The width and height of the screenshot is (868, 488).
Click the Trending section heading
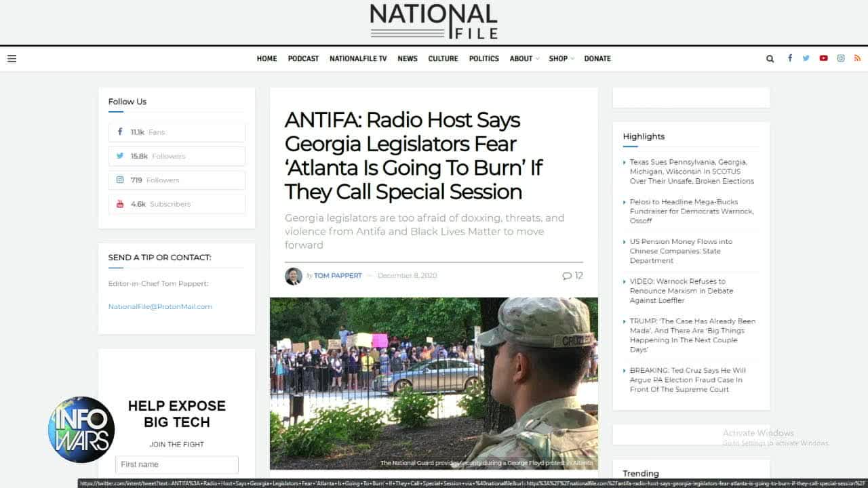click(641, 474)
